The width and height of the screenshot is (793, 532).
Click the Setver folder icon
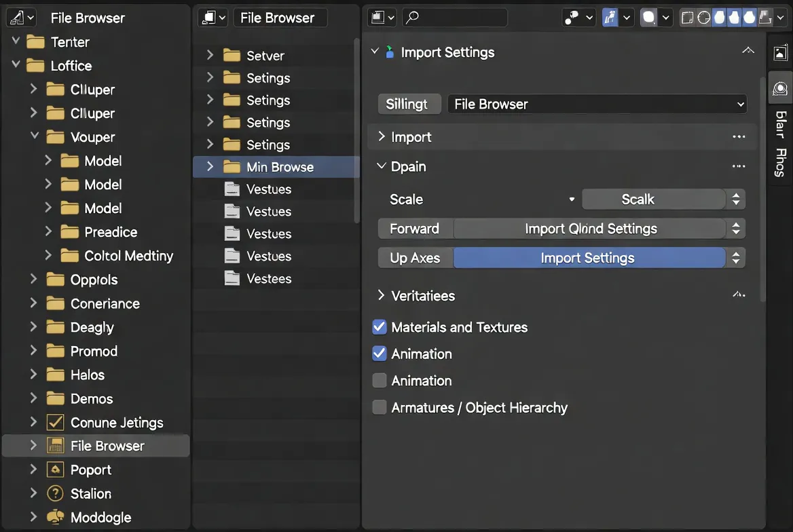point(232,55)
